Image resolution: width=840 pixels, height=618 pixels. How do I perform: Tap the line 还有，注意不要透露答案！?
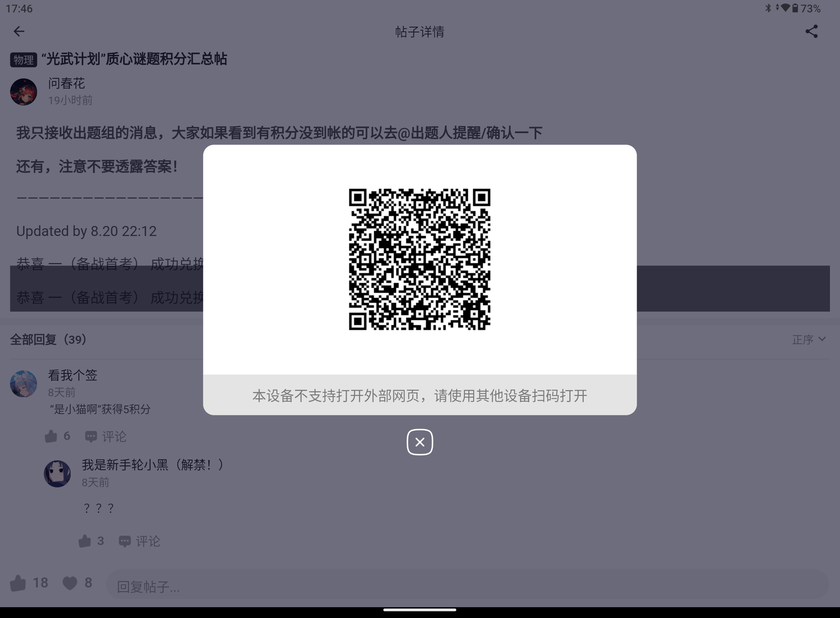pos(97,166)
